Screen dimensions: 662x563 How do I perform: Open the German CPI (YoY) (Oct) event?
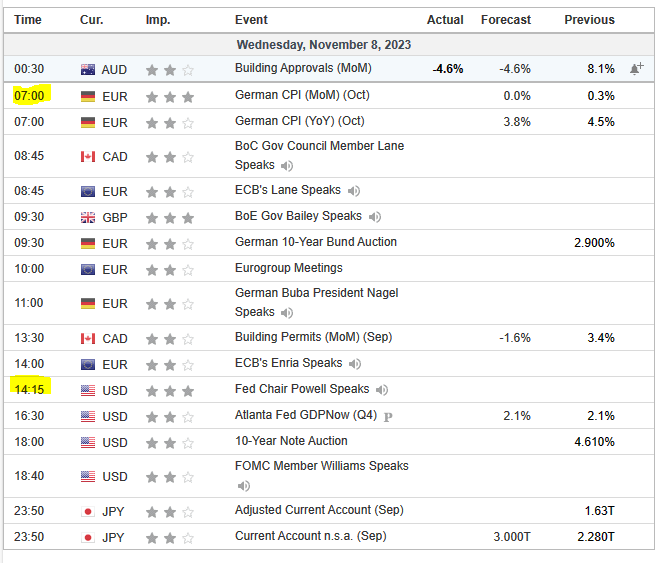[x=301, y=122]
